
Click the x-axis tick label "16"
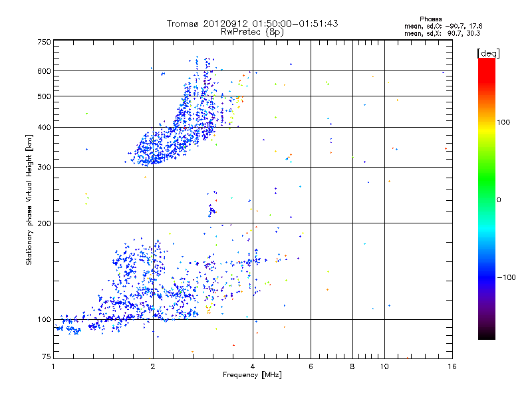(x=452, y=366)
